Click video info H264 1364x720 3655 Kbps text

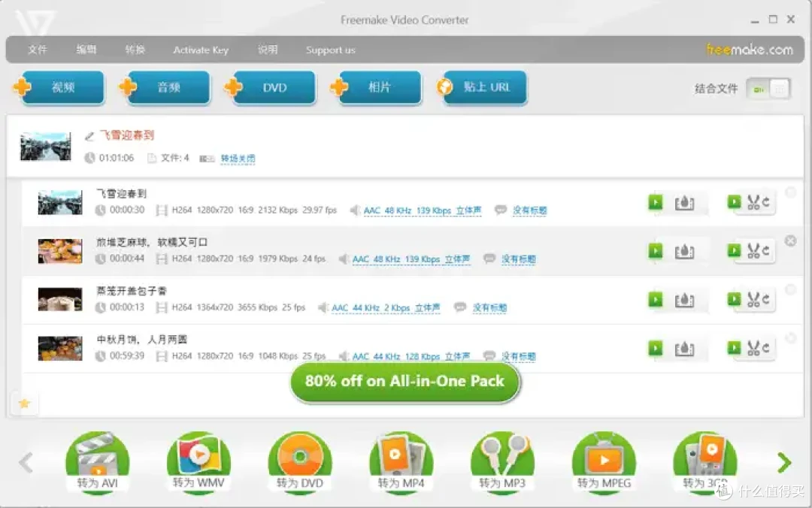238,307
